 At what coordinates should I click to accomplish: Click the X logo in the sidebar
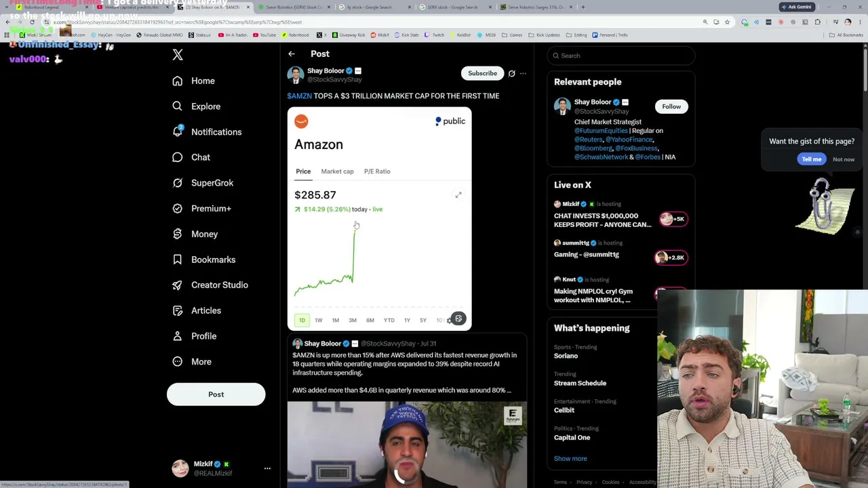(x=178, y=55)
